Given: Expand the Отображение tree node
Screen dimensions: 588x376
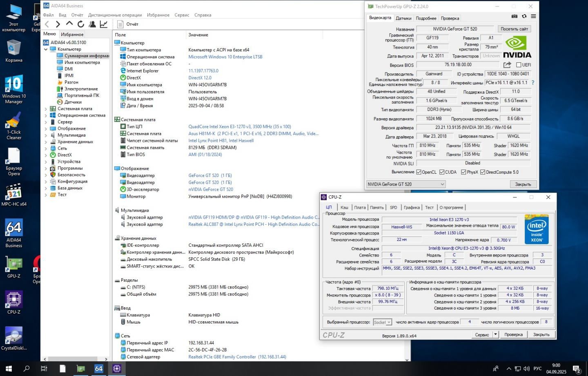Looking at the screenshot, I should click(46, 128).
